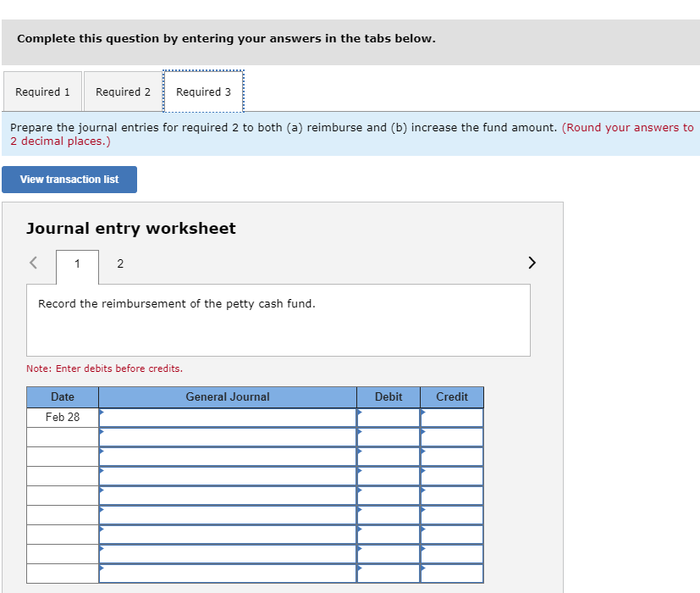Click the Required 3 tab label

coord(203,91)
